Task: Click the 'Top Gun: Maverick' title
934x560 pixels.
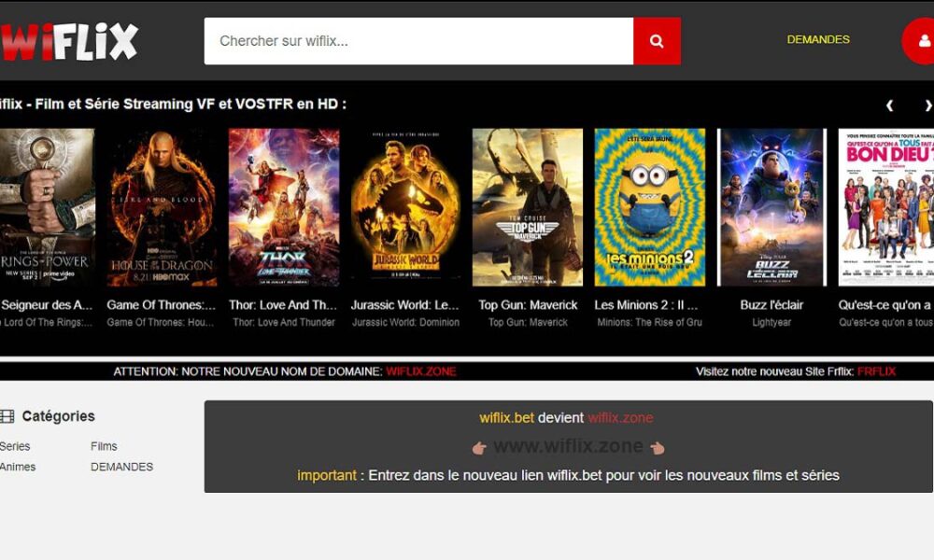Action: [528, 304]
